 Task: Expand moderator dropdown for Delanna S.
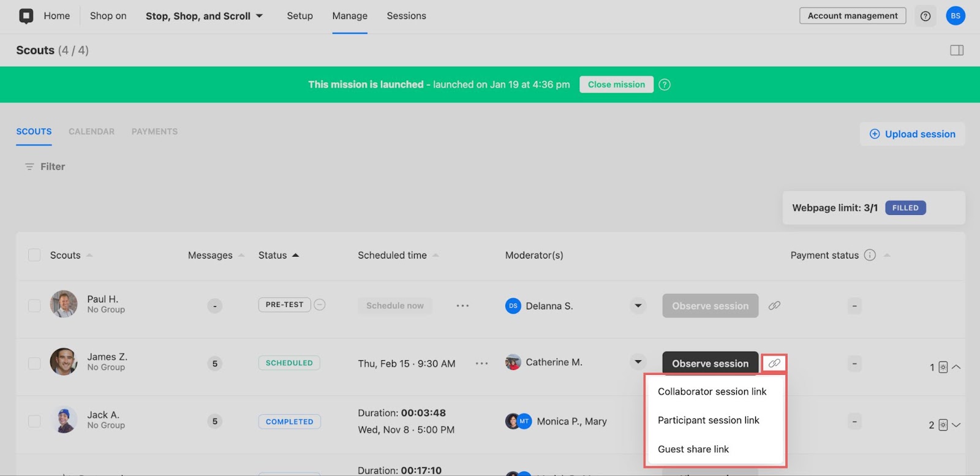coord(638,306)
